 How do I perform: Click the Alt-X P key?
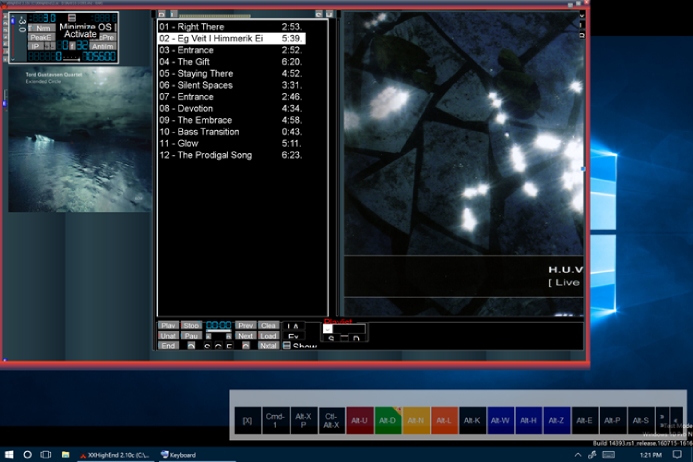[303, 420]
